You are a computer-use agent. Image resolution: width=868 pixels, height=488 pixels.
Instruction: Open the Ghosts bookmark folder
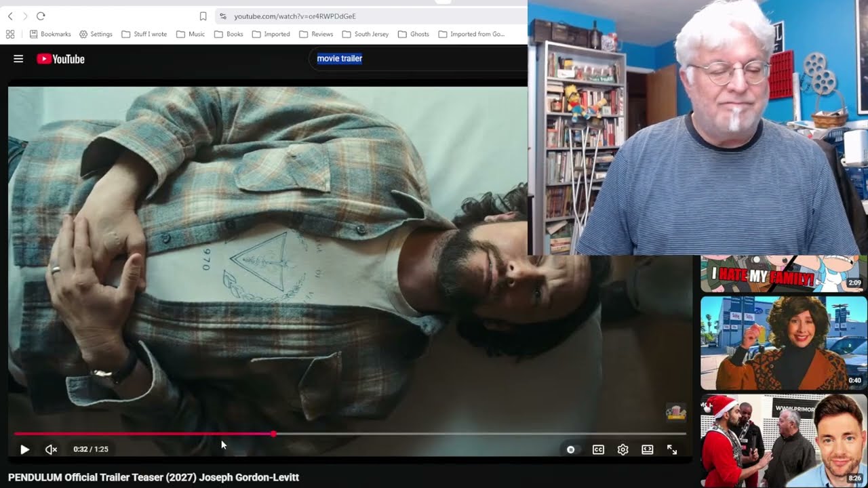[414, 34]
